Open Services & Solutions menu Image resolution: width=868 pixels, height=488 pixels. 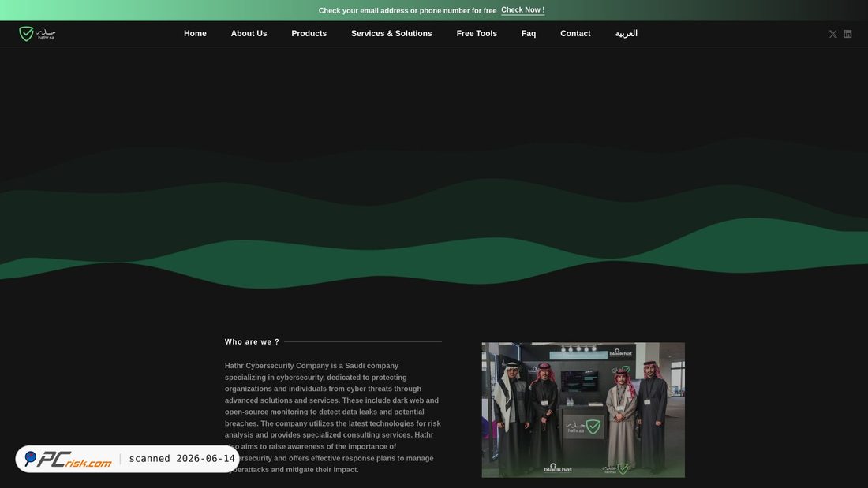pos(391,34)
